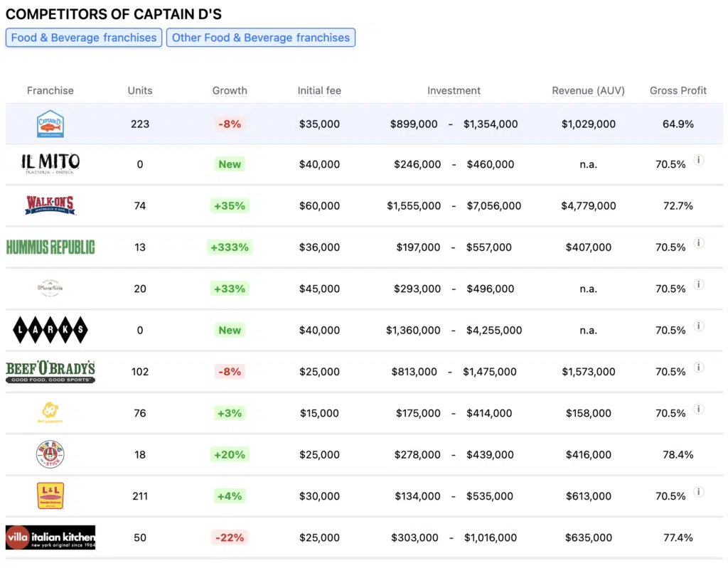Click the Revenue (AUV) column header
Image resolution: width=728 pixels, height=568 pixels.
(588, 90)
